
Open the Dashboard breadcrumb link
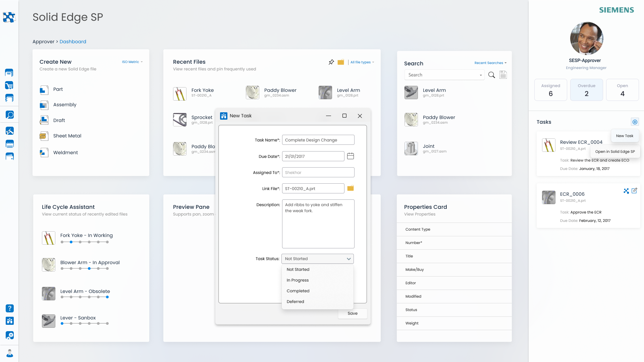click(73, 42)
